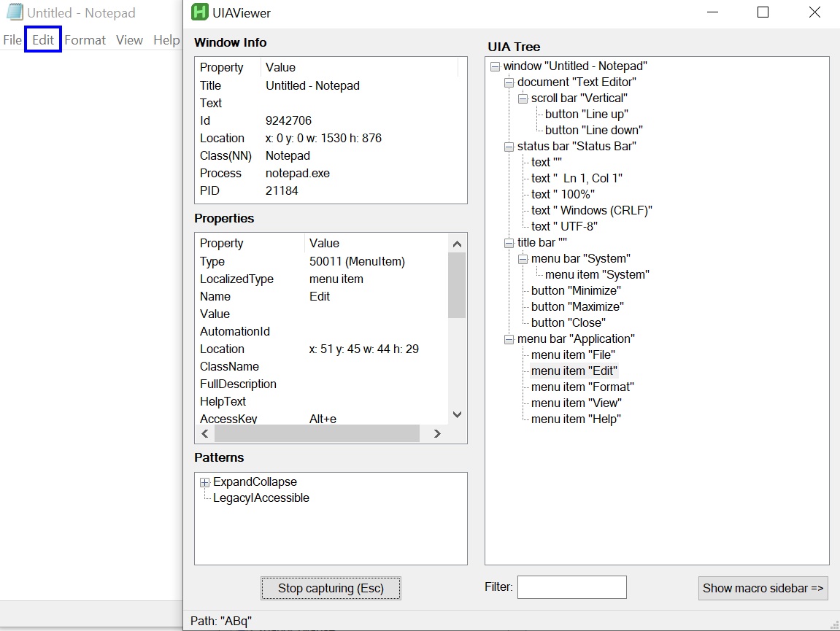Click the Show macro sidebar button
This screenshot has height=631, width=840.
pyautogui.click(x=763, y=588)
